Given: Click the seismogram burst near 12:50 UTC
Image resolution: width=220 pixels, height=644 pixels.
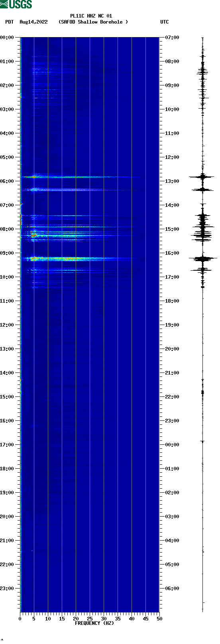Looking at the screenshot, I should 202,176.
